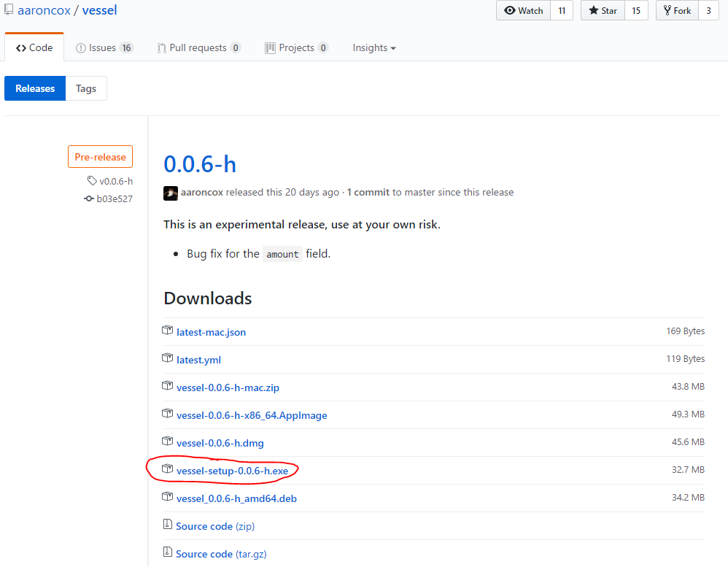Download vessel-0.0.6-h.dmg
The image size is (728, 567).
point(220,443)
